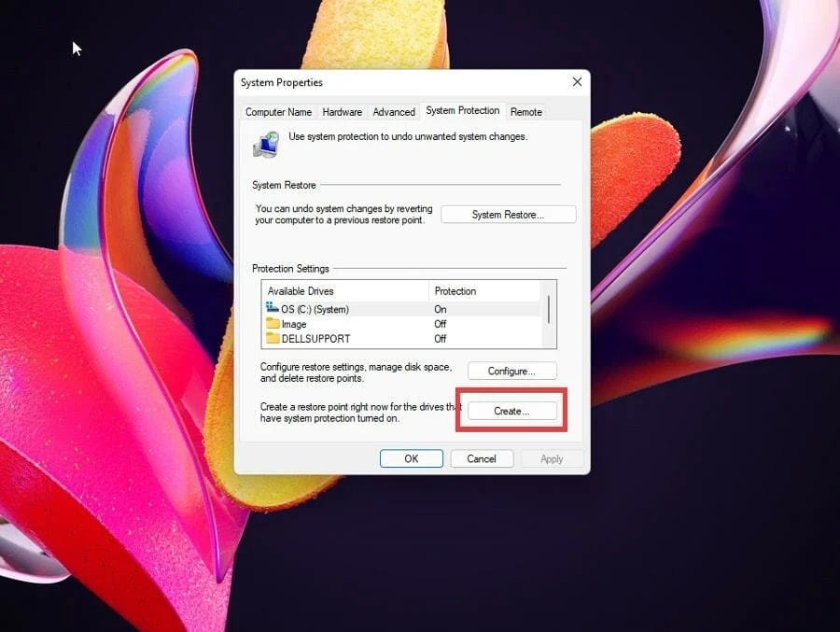Viewport: 840px width, 632px height.
Task: Select the System Protection tab
Action: point(462,110)
